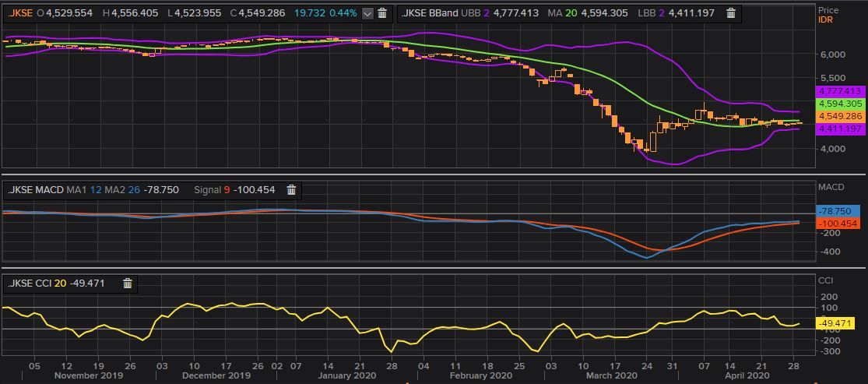Remove the BBand indicator with trash icon
This screenshot has height=384, width=868.
[730, 13]
